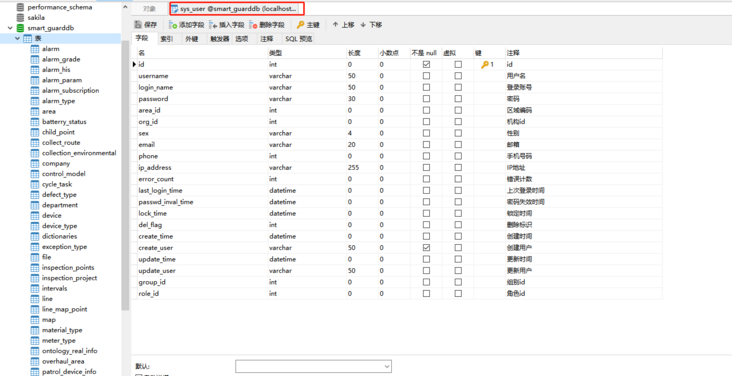Switch to the SQL 预览 tab
Screen dimensions: 732x376
pyautogui.click(x=299, y=39)
